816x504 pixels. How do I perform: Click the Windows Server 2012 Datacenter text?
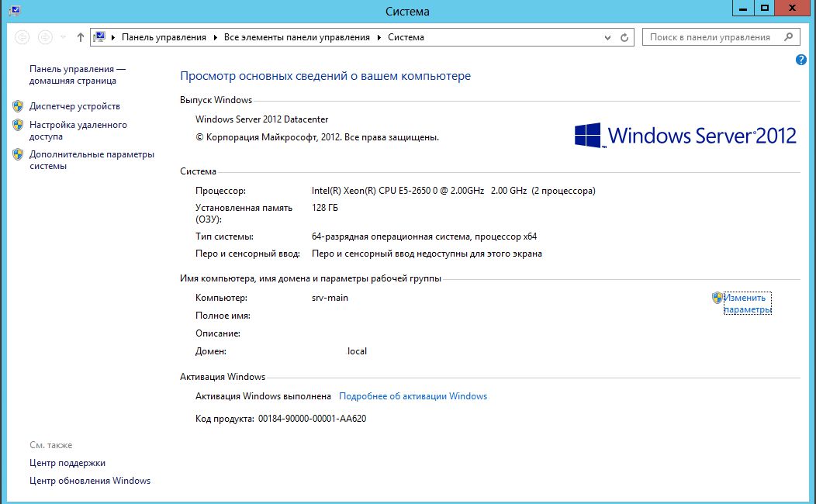pos(261,119)
